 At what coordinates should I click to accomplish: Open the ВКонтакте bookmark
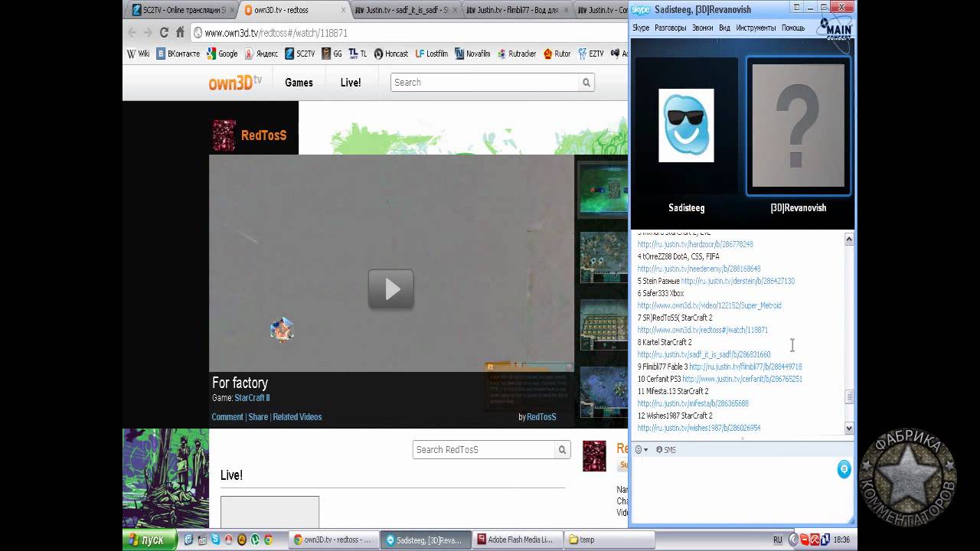178,54
